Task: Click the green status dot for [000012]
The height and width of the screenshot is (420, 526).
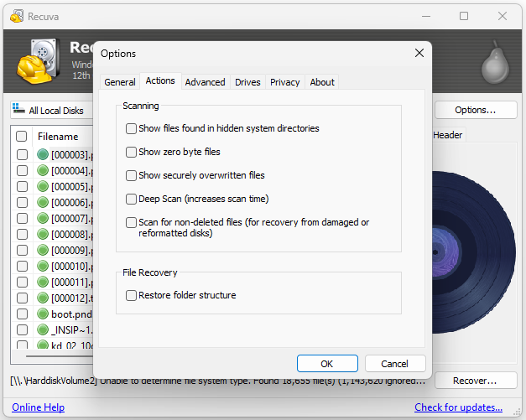Action: pos(43,298)
